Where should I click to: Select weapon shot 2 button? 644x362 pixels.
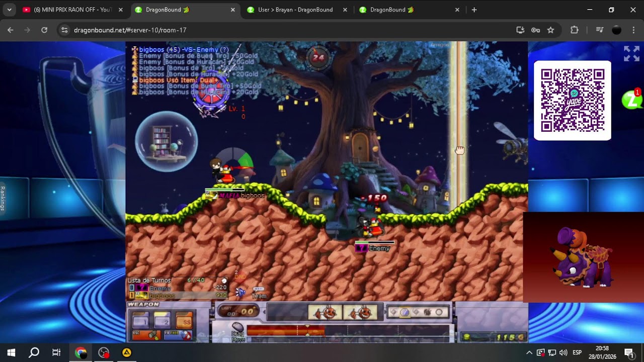[162, 320]
